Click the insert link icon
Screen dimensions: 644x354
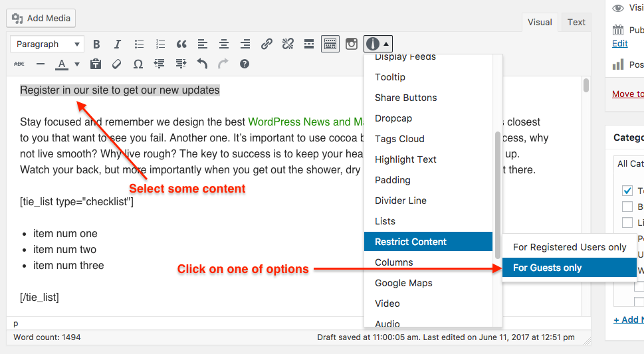coord(267,44)
